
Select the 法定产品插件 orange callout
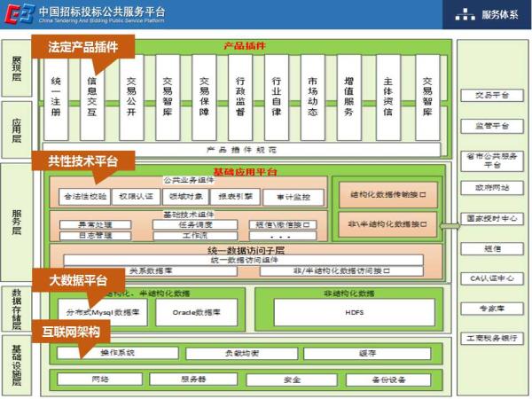coord(82,47)
